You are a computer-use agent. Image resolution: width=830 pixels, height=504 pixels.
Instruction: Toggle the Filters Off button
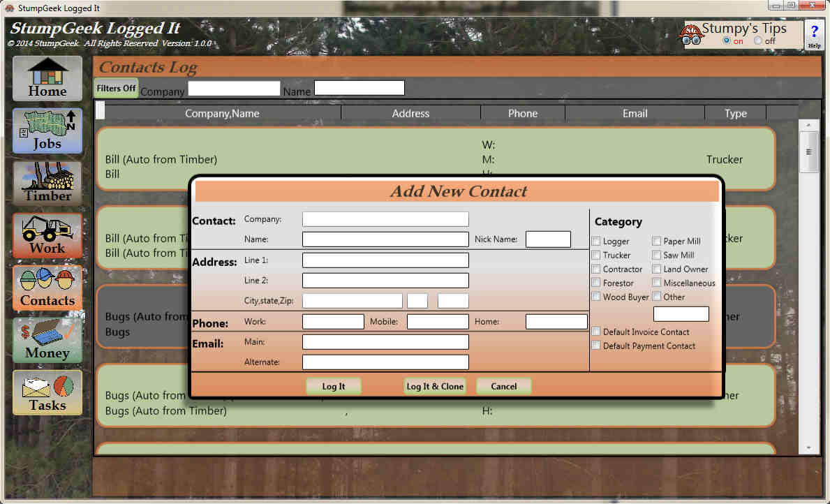[x=116, y=88]
